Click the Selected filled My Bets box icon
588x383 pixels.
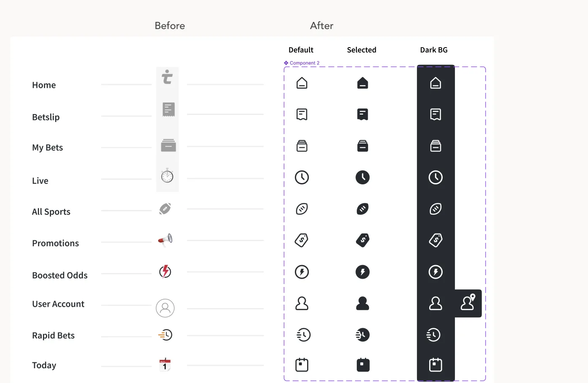[x=363, y=146]
